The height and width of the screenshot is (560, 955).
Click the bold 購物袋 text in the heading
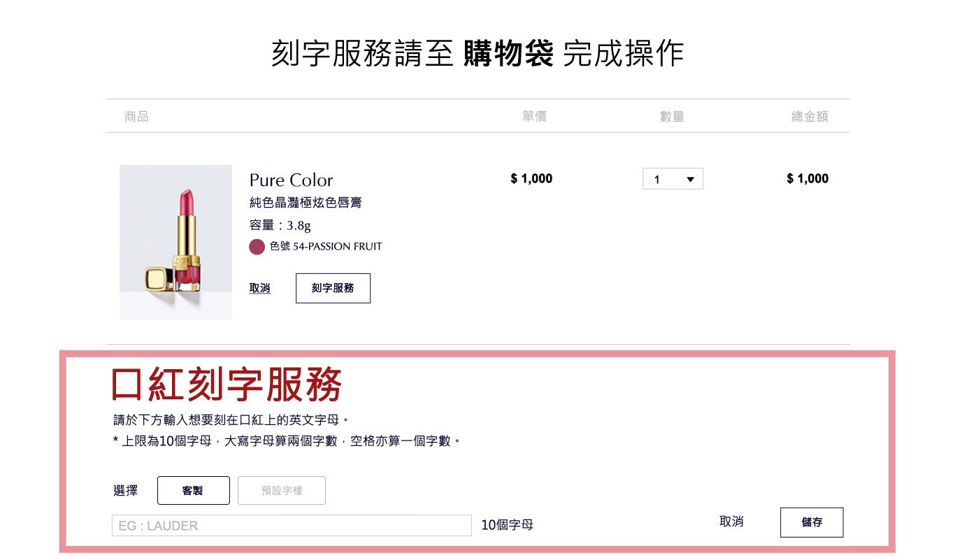(508, 53)
